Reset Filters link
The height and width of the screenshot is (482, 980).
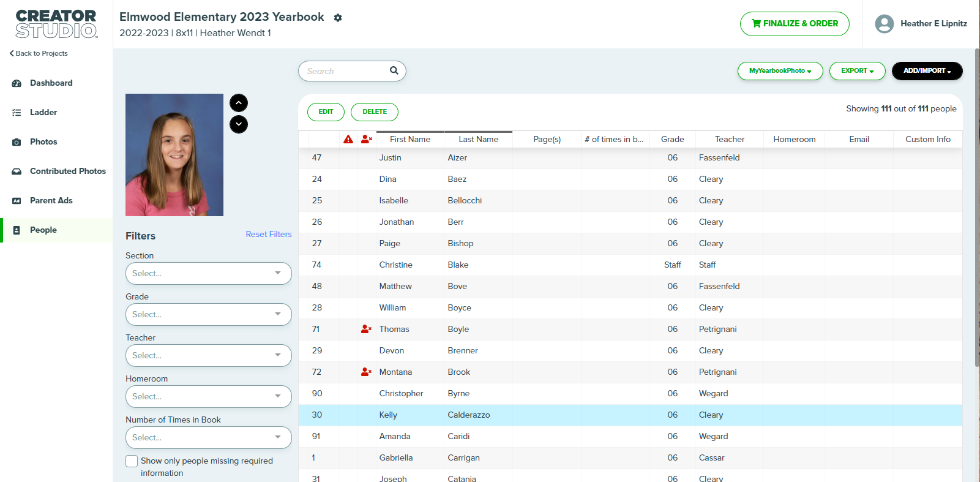[269, 234]
